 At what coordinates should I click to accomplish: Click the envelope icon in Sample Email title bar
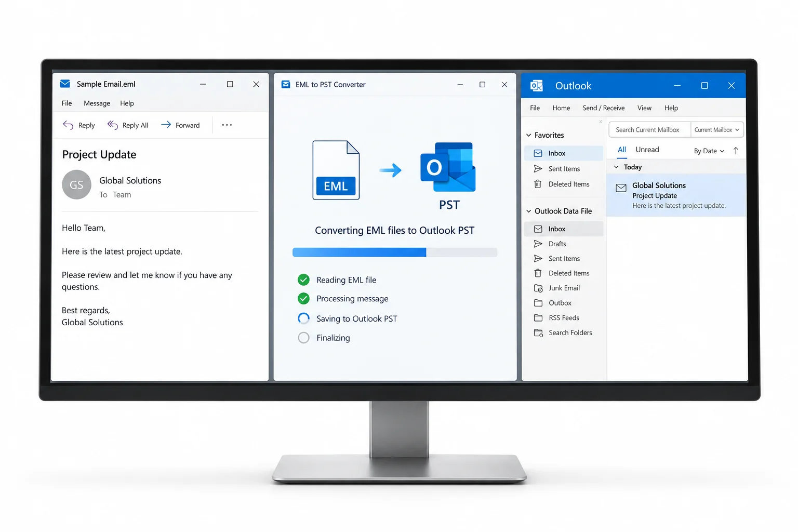point(65,84)
